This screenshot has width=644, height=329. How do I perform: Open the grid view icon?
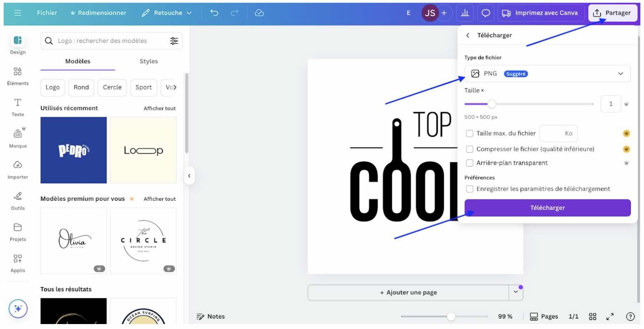(592, 316)
